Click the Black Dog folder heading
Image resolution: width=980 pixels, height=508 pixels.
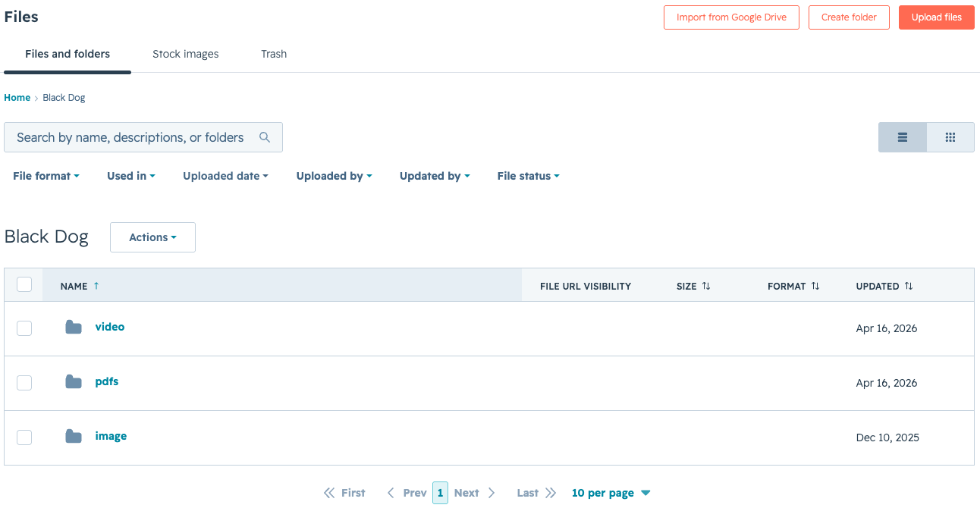[46, 237]
